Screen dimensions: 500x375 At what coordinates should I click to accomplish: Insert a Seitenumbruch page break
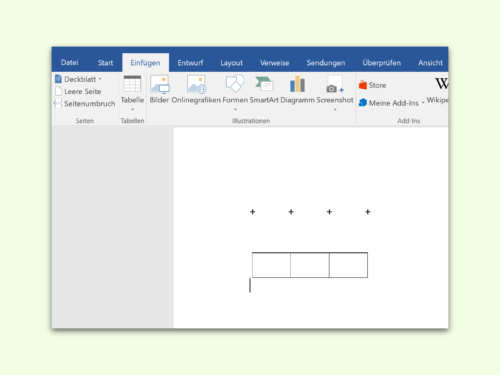point(85,104)
